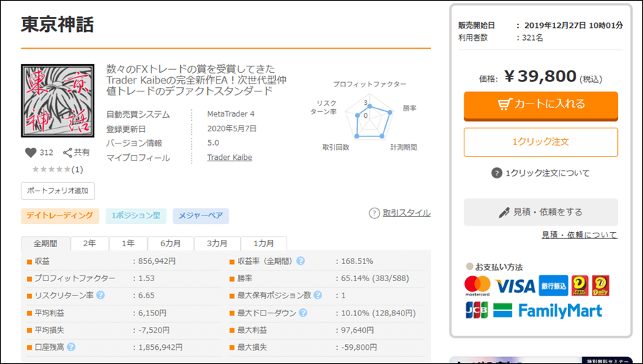This screenshot has height=364, width=643.
Task: Click the 東京神話 product thumbnail image
Action: [58, 103]
